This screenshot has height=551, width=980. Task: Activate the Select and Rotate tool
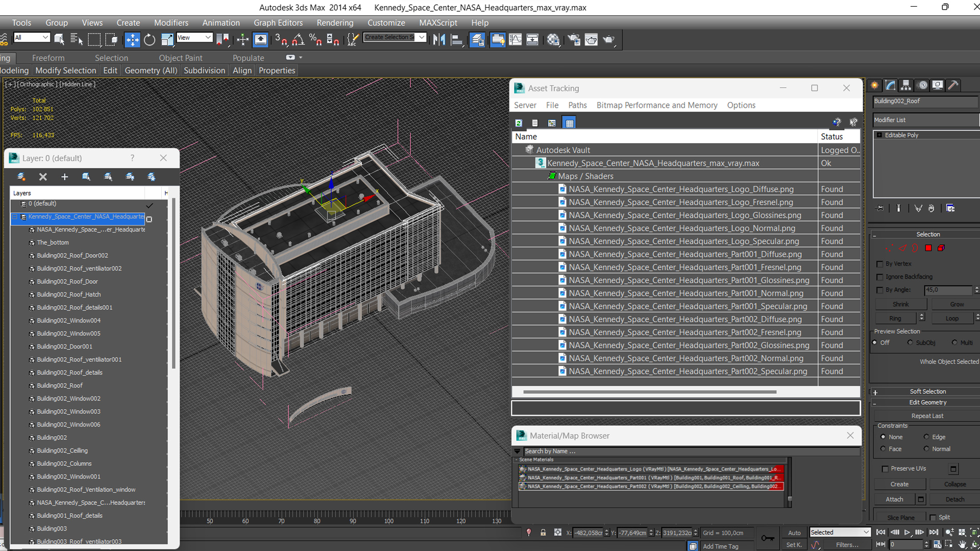[150, 39]
